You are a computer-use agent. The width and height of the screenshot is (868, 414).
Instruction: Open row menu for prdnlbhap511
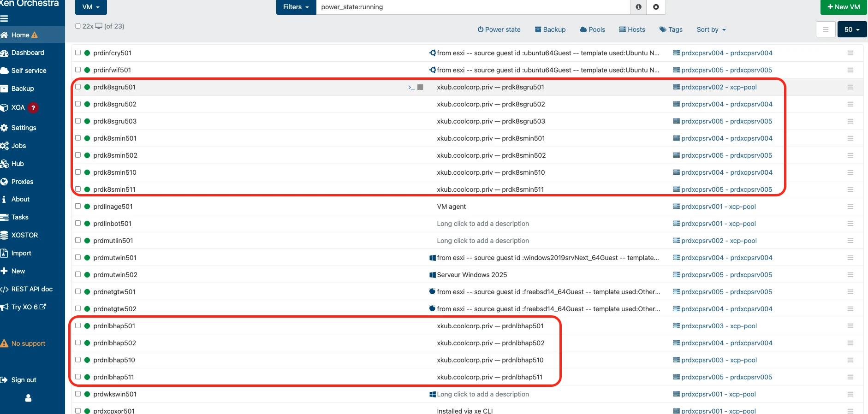[850, 377]
